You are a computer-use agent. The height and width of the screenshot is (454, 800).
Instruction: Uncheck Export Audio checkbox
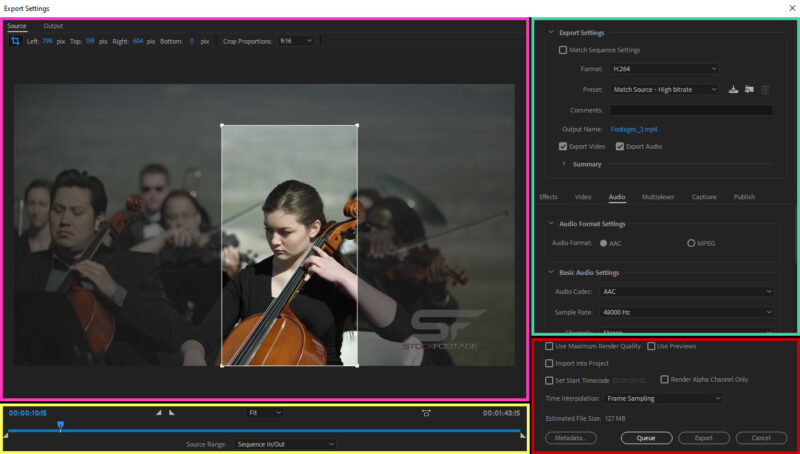(619, 146)
